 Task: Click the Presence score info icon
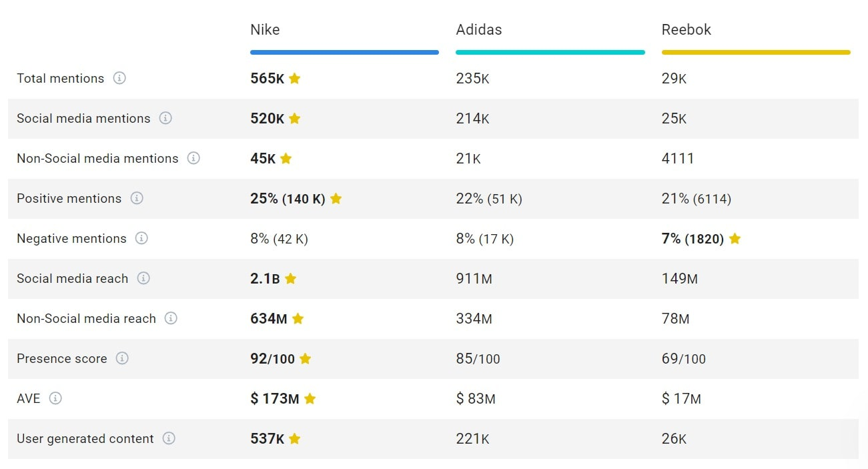[x=122, y=358]
